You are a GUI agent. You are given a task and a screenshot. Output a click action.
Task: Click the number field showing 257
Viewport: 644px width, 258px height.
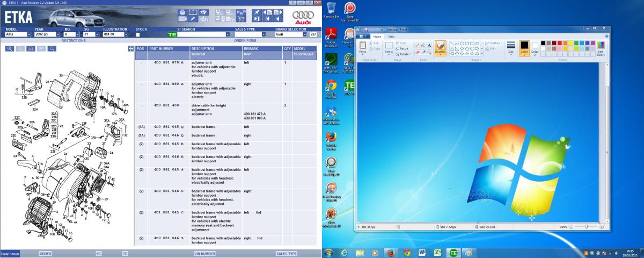click(313, 34)
